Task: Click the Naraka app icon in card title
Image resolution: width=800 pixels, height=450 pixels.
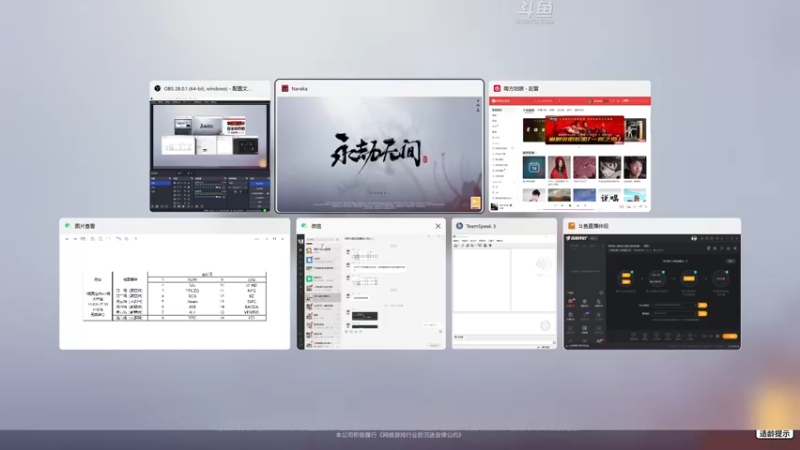Action: click(x=285, y=88)
